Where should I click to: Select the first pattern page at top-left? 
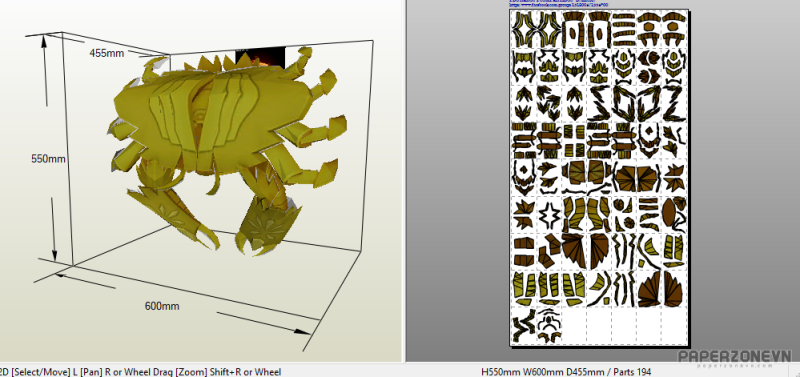(523, 30)
